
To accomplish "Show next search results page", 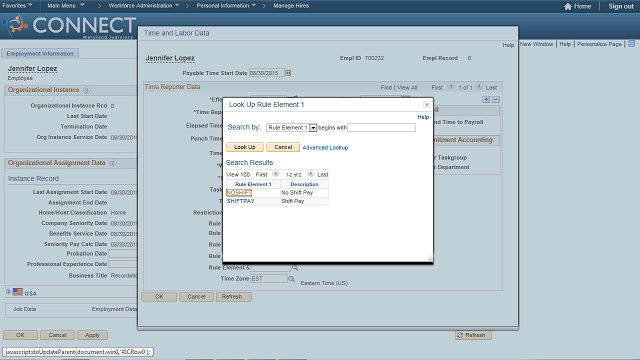I will 311,173.
